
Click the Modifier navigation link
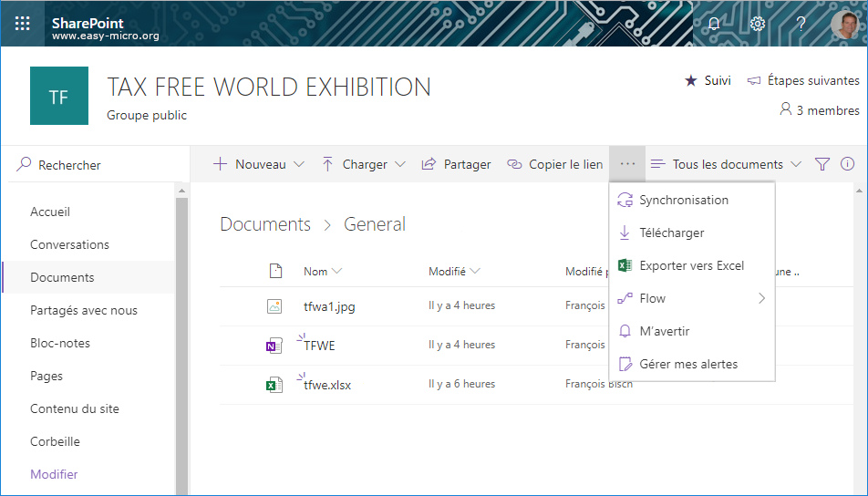click(x=54, y=474)
